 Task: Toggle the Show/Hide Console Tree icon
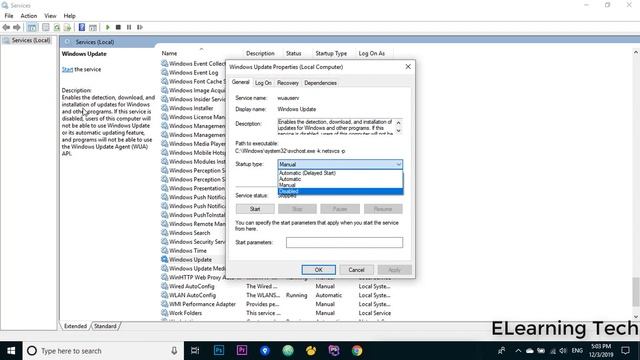coord(32,27)
